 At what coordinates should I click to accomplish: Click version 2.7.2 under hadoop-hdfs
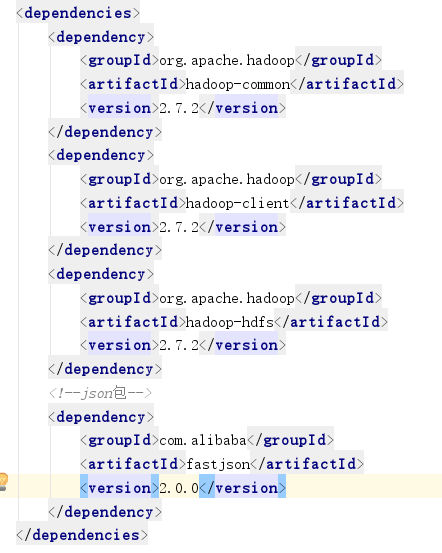179,345
